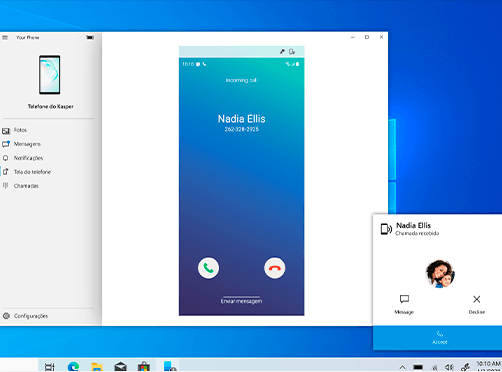
Task: Reject call with red hang-up button
Action: pos(275,268)
